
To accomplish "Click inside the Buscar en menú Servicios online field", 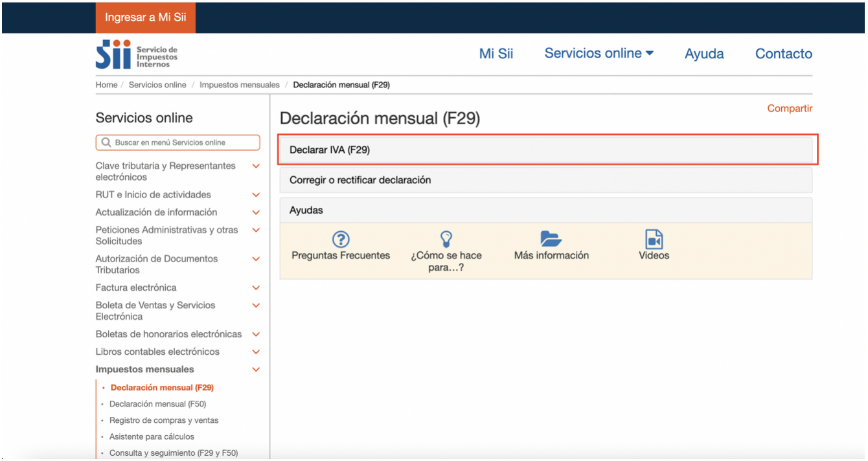I will pos(177,142).
